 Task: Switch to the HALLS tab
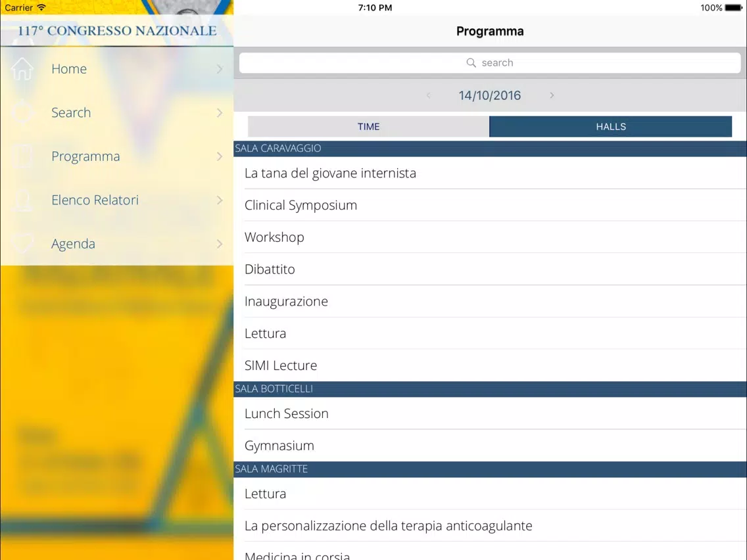pos(611,127)
